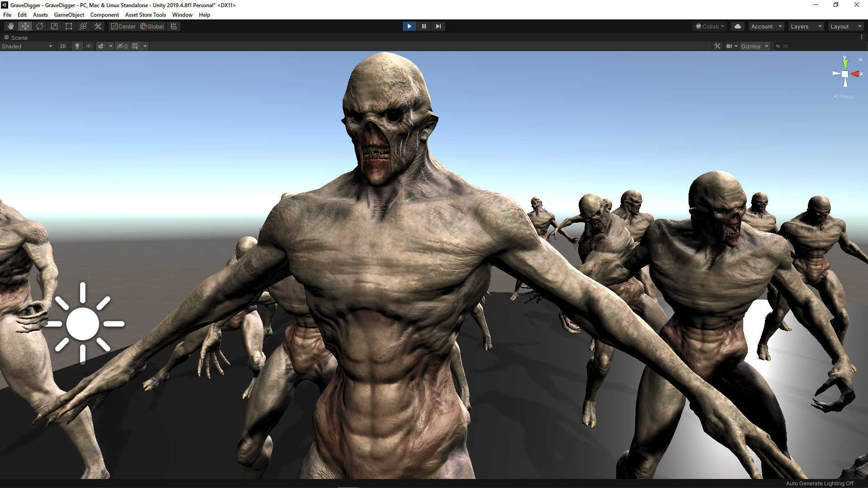This screenshot has width=868, height=488.
Task: Select the Hand tool
Action: 11,26
